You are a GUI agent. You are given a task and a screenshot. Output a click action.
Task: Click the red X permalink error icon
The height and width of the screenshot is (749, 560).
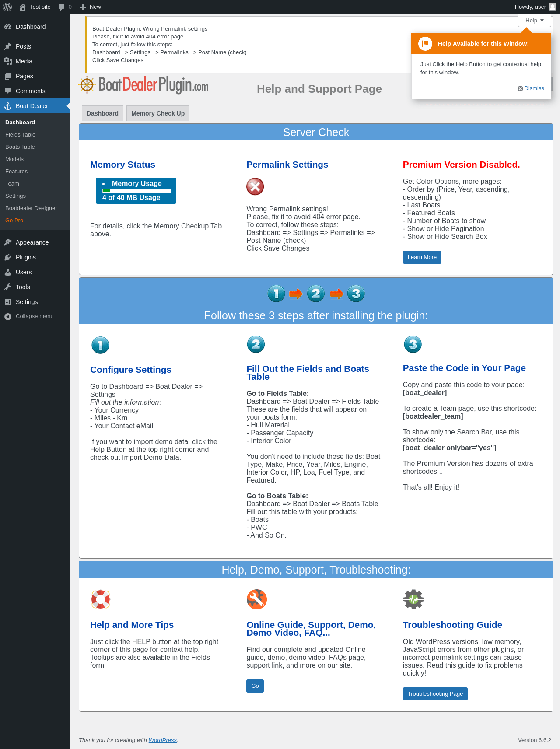pos(255,187)
